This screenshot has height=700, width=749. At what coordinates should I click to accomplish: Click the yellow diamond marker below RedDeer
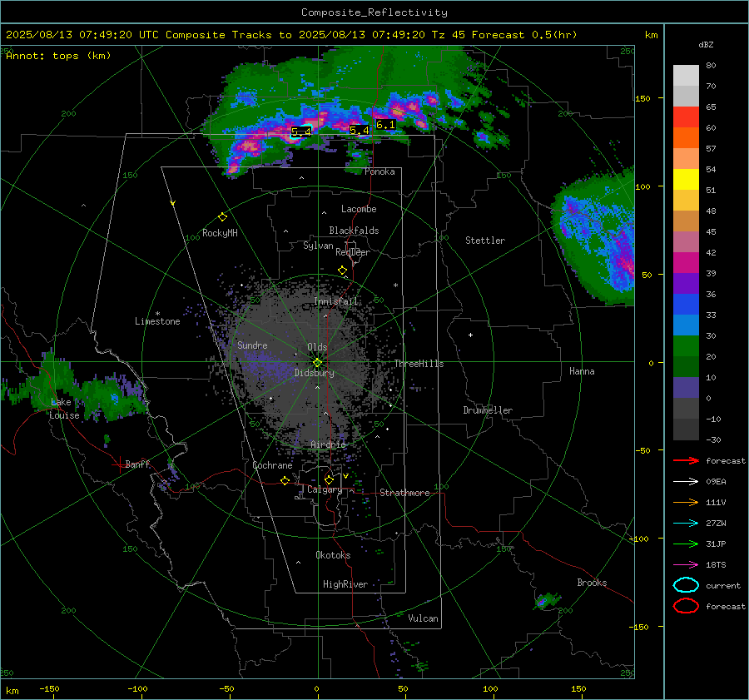(x=343, y=271)
